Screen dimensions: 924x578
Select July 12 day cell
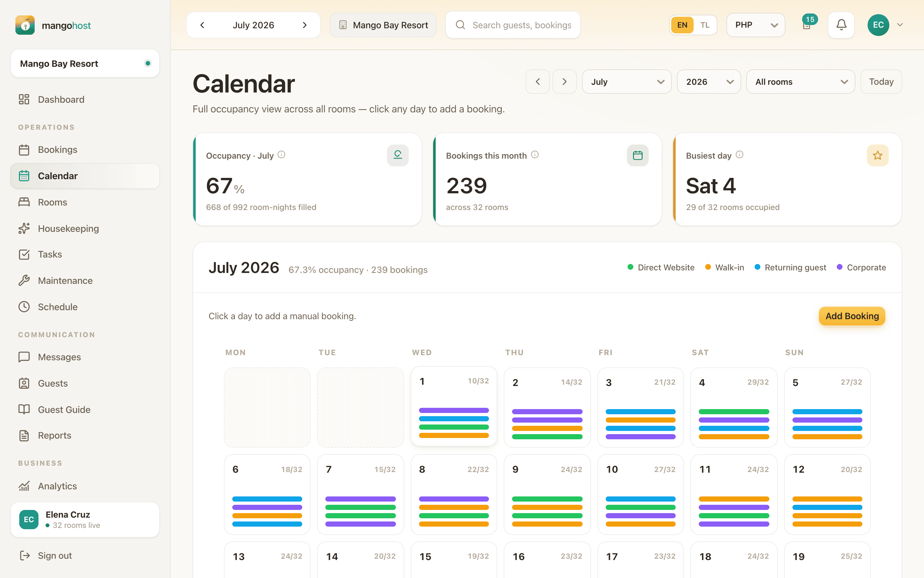tap(827, 494)
